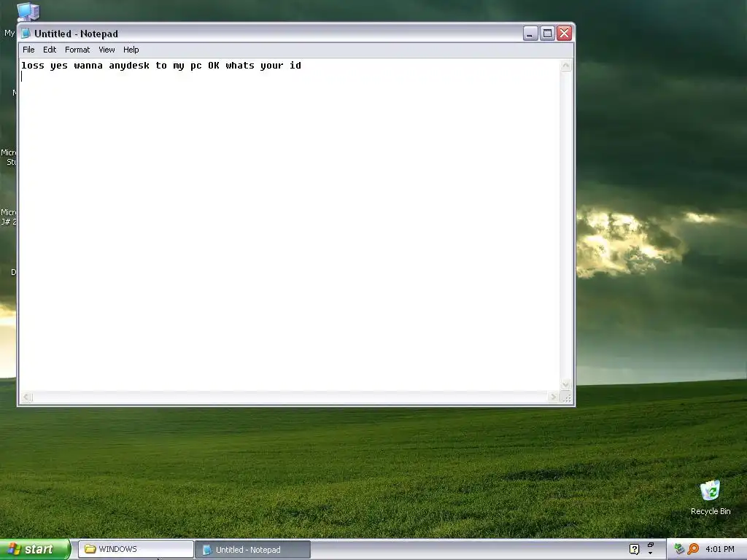Maximize the Notepad window
The height and width of the screenshot is (560, 747).
click(x=547, y=34)
